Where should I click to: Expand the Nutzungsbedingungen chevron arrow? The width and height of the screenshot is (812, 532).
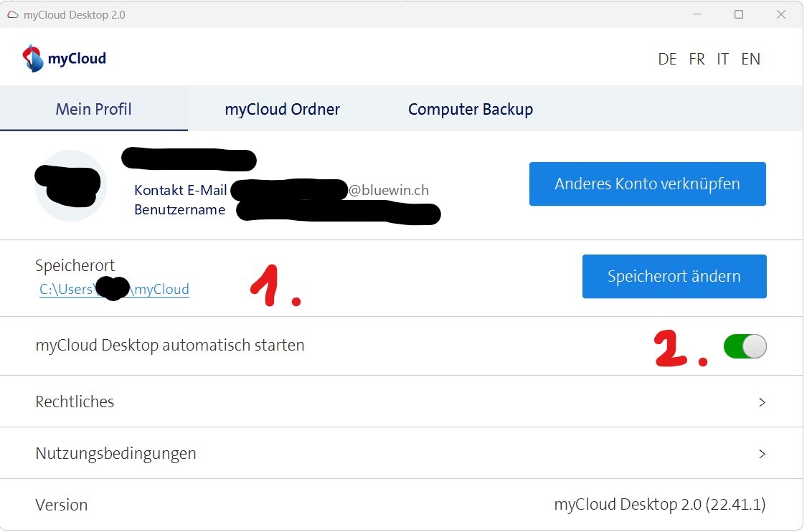(762, 454)
